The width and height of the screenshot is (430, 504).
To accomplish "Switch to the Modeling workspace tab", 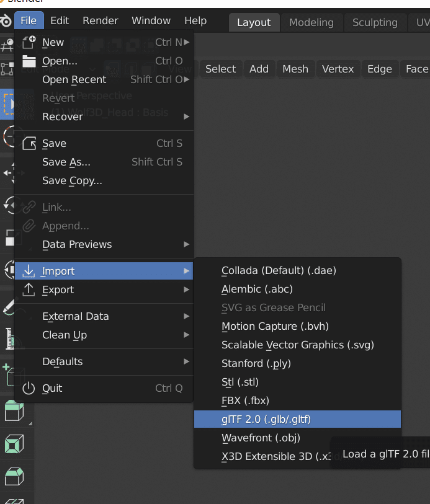I will coord(311,22).
